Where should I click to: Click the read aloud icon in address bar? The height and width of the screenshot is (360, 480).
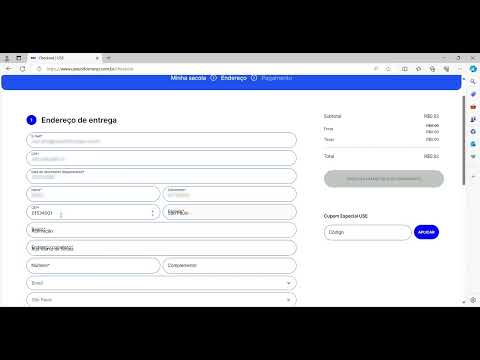click(x=376, y=69)
